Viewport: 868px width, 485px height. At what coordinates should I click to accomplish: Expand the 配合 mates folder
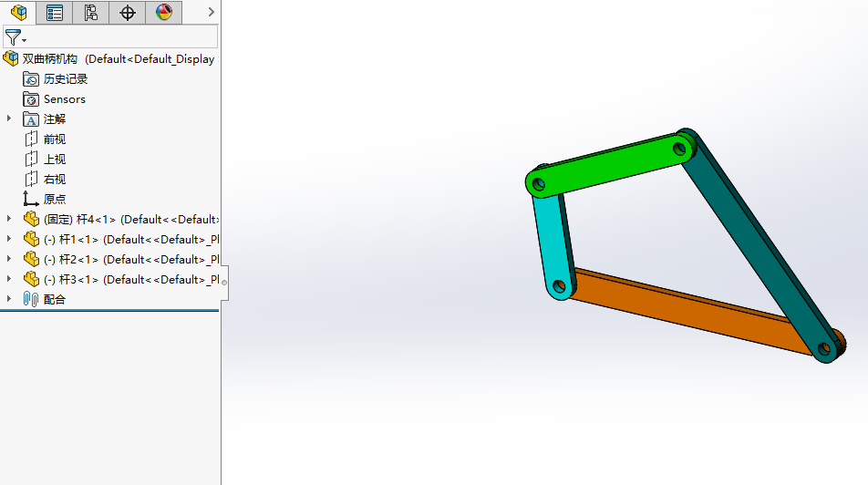9,298
